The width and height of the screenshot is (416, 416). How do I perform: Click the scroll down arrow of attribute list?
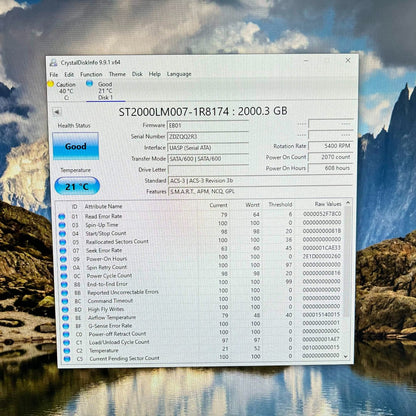(x=346, y=356)
